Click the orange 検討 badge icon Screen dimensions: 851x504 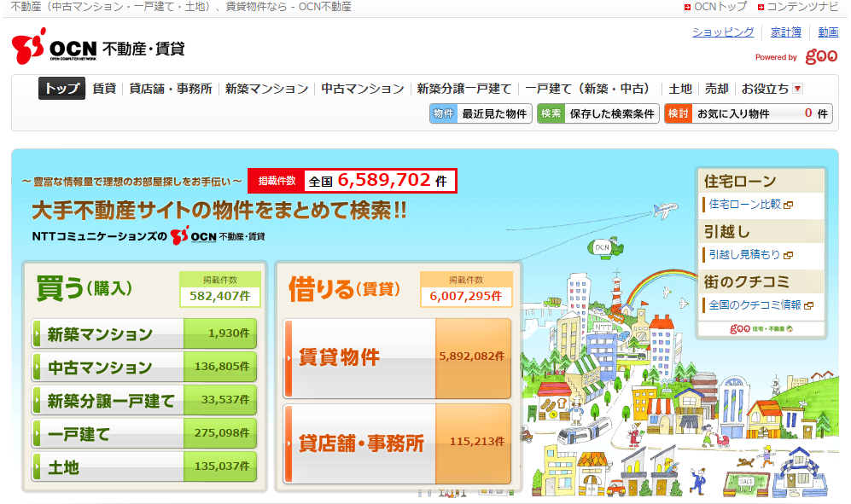tap(678, 113)
